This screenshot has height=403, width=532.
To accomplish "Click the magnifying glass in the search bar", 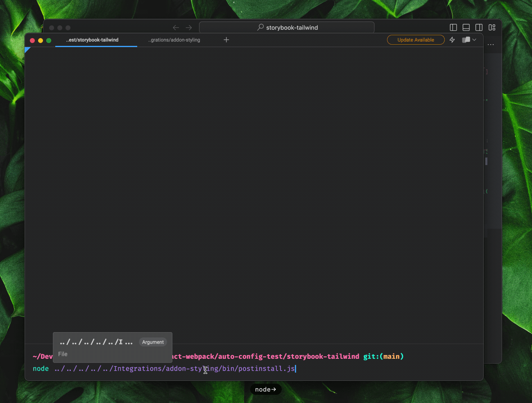I will (260, 27).
